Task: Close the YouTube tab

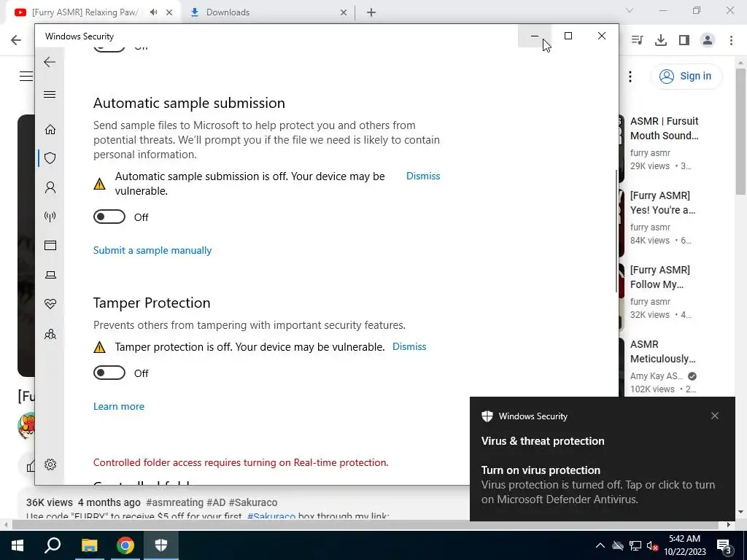Action: click(169, 13)
